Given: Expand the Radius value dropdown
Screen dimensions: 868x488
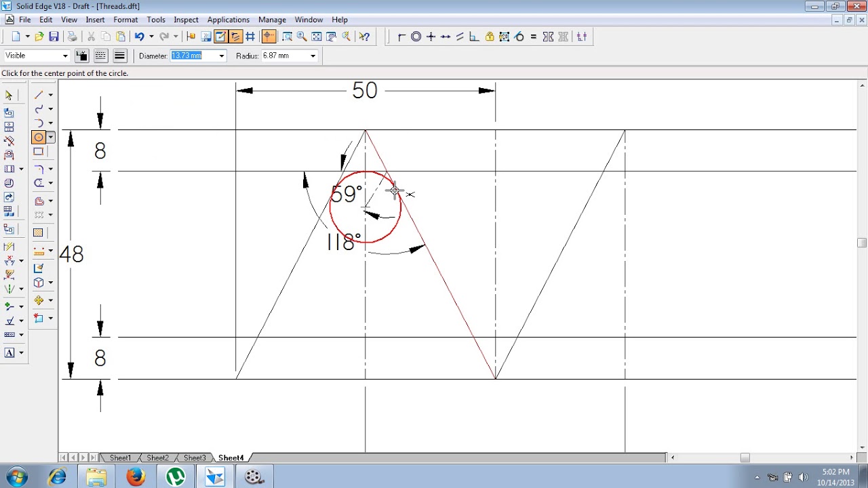Looking at the screenshot, I should (x=313, y=56).
